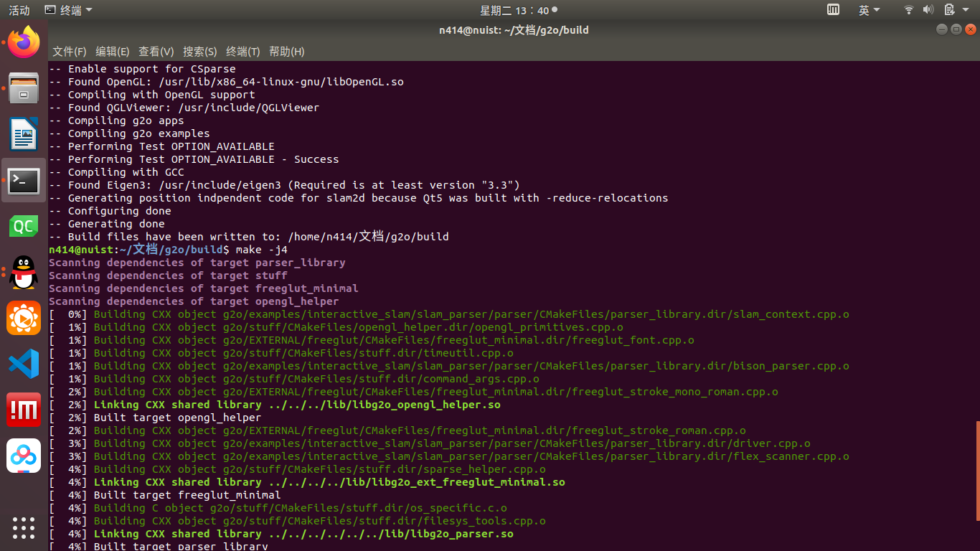The width and height of the screenshot is (980, 551).
Task: Click 'Scanning dependencies of target parser_library'
Action: click(x=197, y=263)
